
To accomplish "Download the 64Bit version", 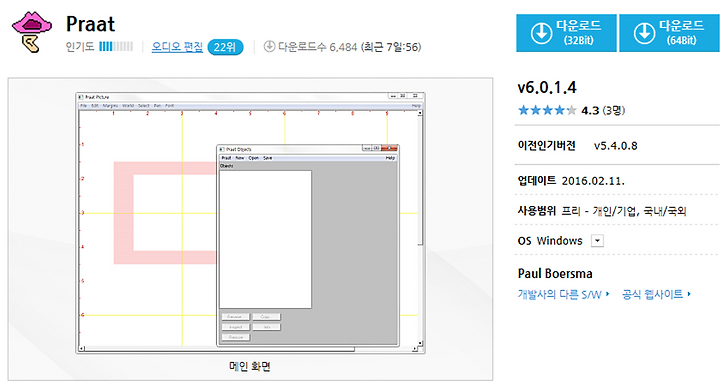I will coord(669,33).
